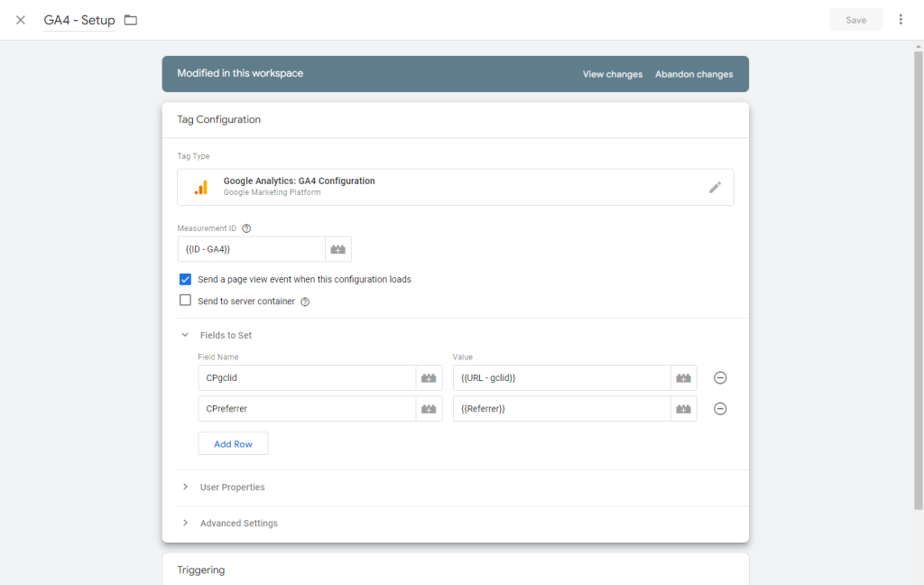Image resolution: width=924 pixels, height=585 pixels.
Task: Remove the CPreferrer row with minus icon
Action: click(720, 409)
